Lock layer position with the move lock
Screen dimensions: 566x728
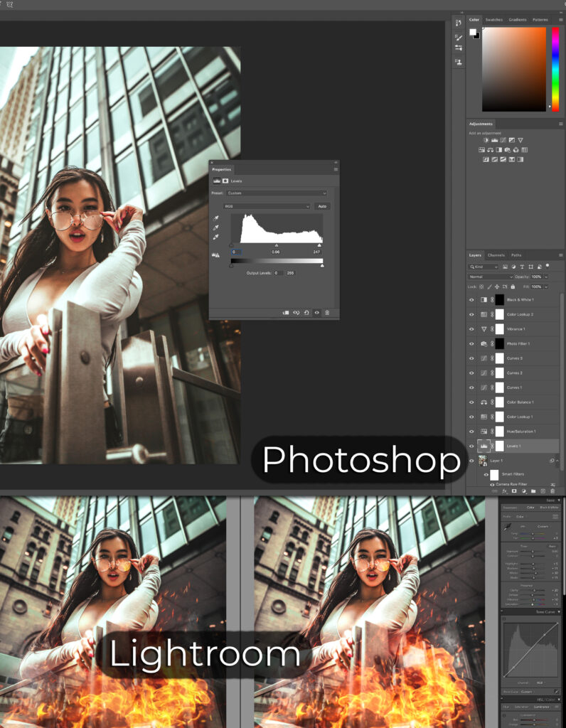point(497,287)
